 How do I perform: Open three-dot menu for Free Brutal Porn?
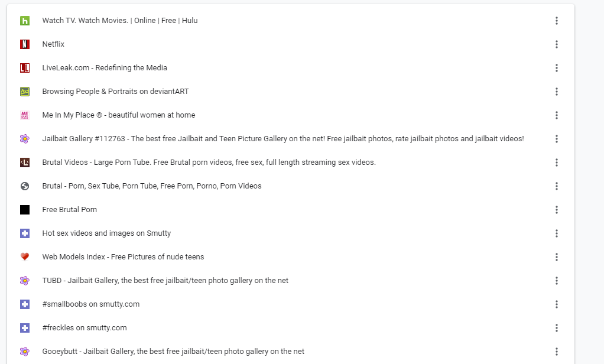[557, 210]
